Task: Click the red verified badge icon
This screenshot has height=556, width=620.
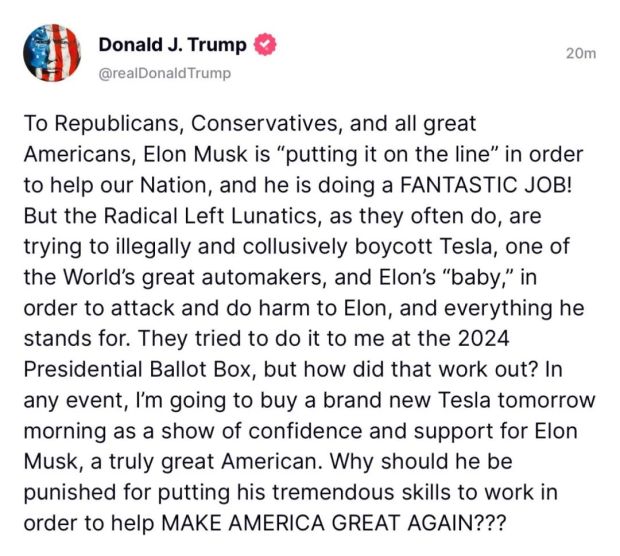Action: click(265, 45)
